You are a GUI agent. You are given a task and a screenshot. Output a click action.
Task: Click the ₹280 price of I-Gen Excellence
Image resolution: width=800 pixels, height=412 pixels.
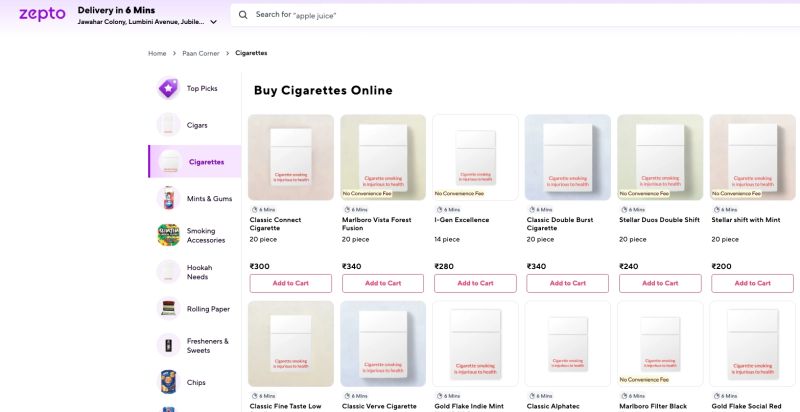[444, 266]
